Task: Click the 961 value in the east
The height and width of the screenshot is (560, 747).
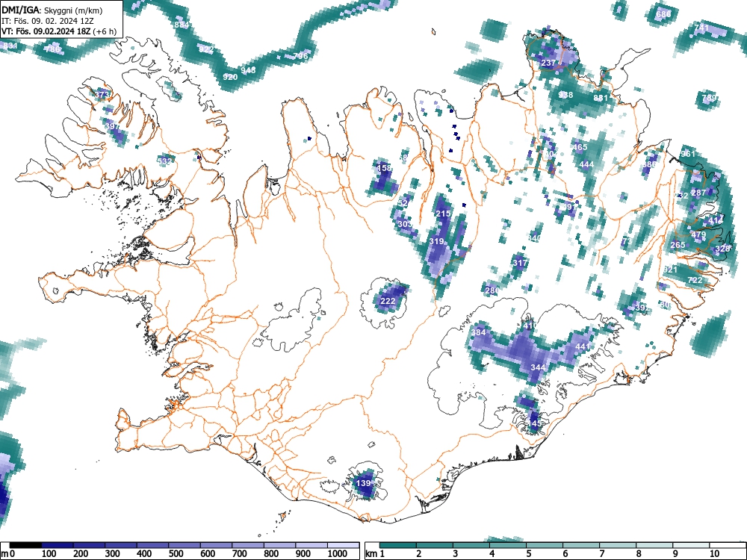Action: click(688, 154)
